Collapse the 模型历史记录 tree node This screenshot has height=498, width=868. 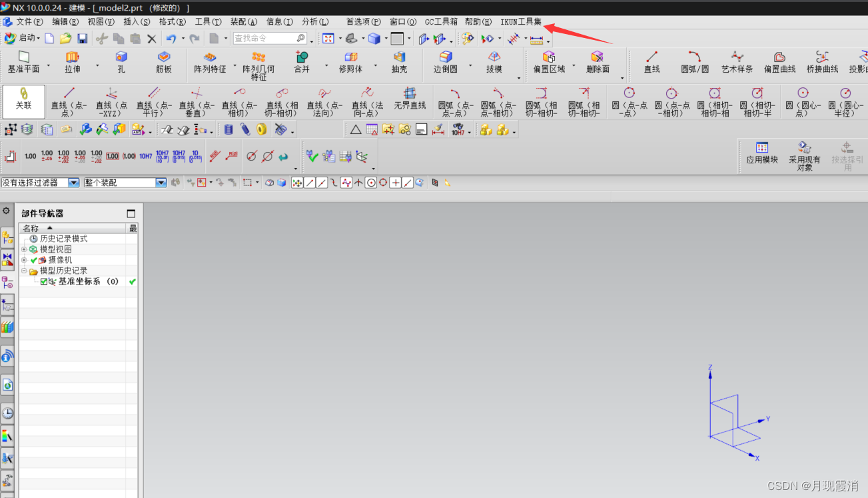[24, 271]
